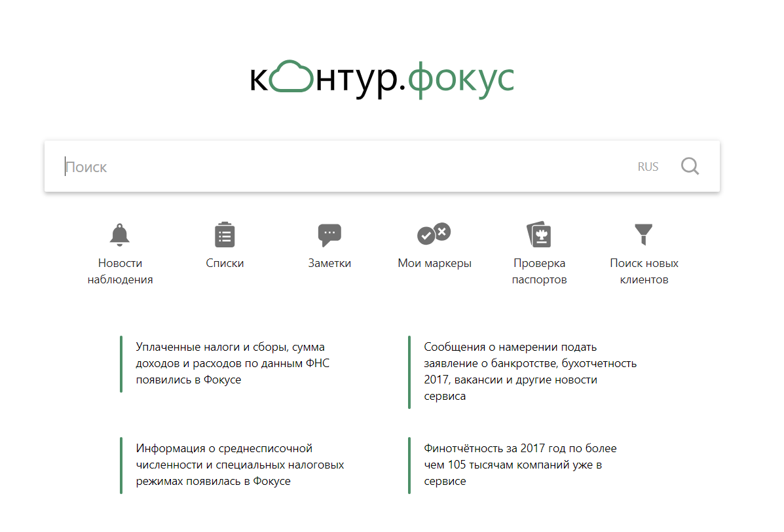The width and height of the screenshot is (784, 532).
Task: Open Поиск новых клиентов label link
Action: 644,272
